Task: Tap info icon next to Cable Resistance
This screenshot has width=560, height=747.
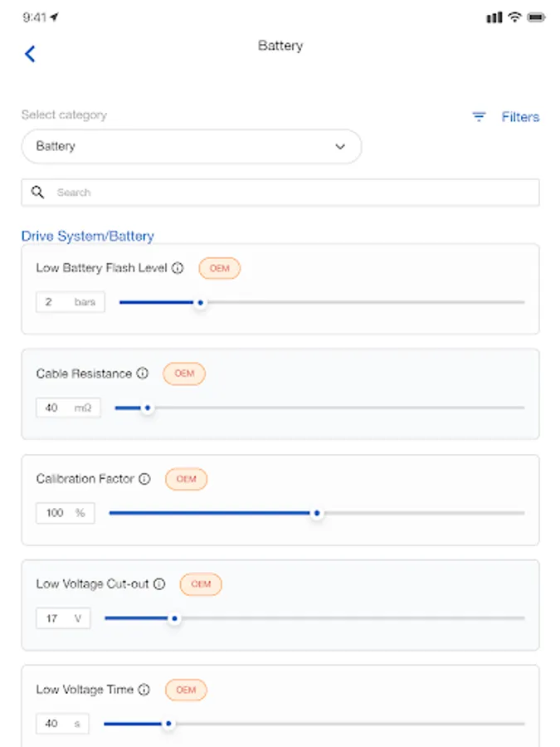Action: tap(142, 373)
